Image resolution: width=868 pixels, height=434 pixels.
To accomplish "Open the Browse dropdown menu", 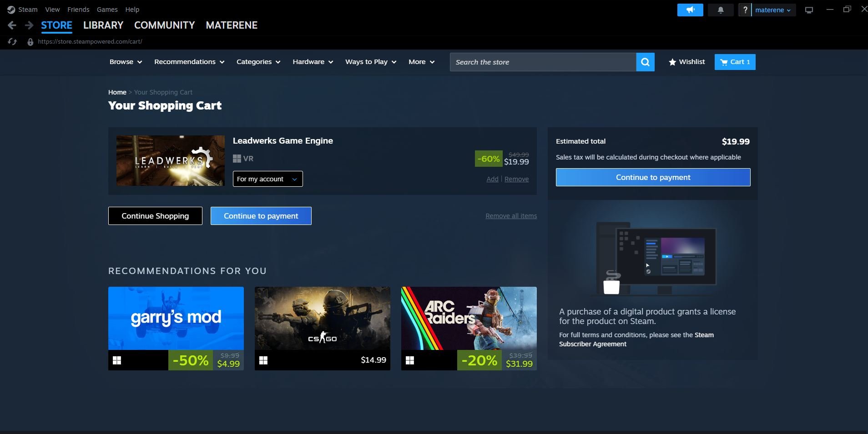I will 126,62.
